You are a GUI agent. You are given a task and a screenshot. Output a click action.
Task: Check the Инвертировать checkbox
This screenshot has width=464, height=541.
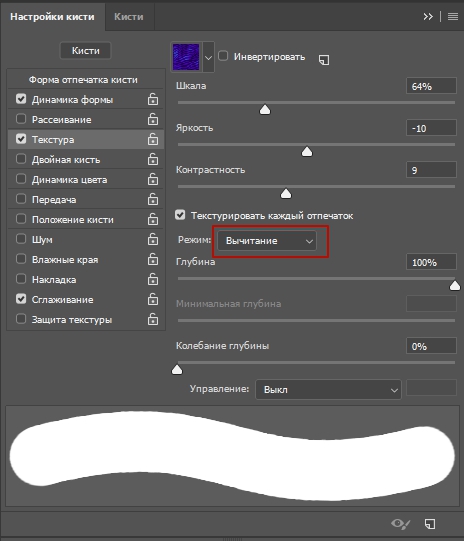tap(223, 56)
